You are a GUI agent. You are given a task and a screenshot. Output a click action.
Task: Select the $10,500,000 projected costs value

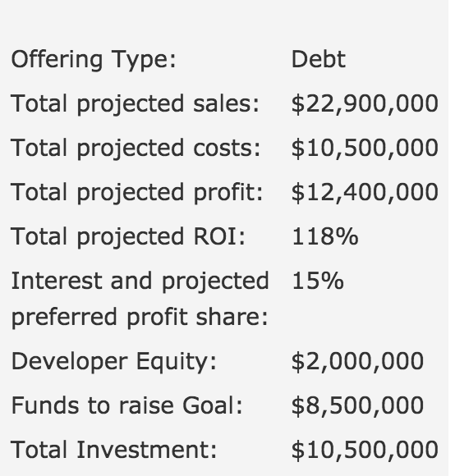(x=365, y=149)
